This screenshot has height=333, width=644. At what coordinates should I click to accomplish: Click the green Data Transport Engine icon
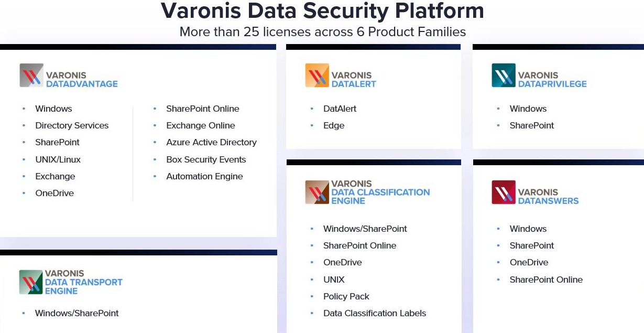click(31, 282)
